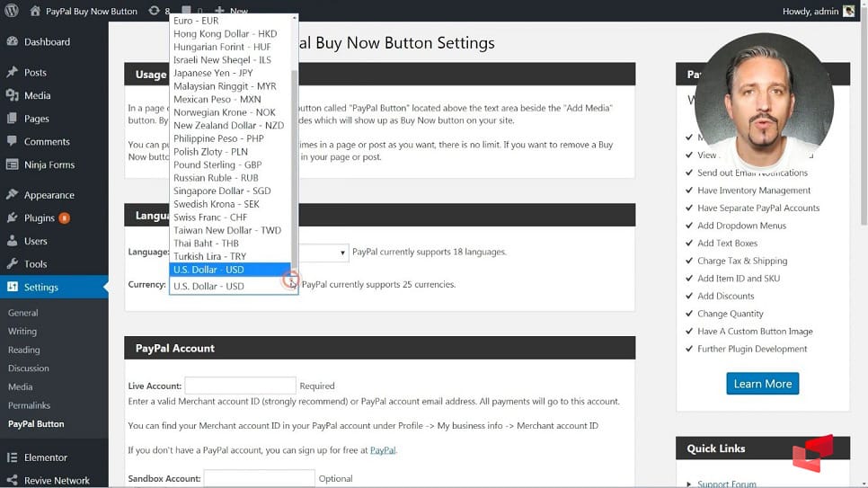868x488 pixels.
Task: Follow the PayPal signup link
Action: click(382, 450)
